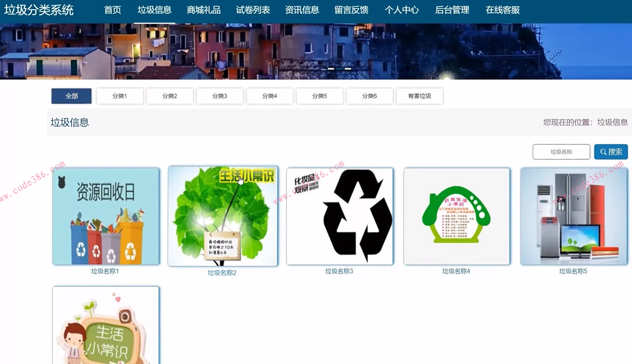
Task: Click the recycling symbol image for 垃圾名称3
Action: click(x=339, y=216)
